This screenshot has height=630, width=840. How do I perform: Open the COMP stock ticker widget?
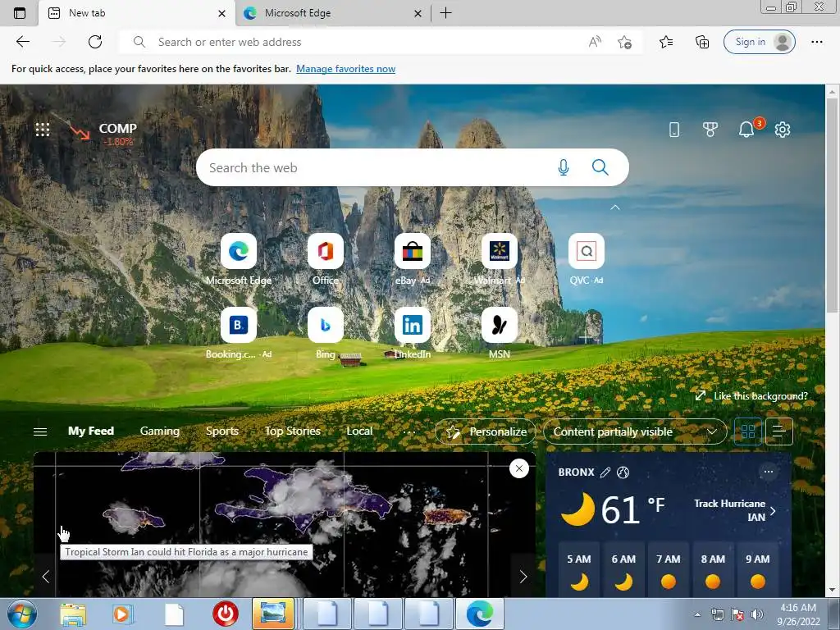(103, 133)
